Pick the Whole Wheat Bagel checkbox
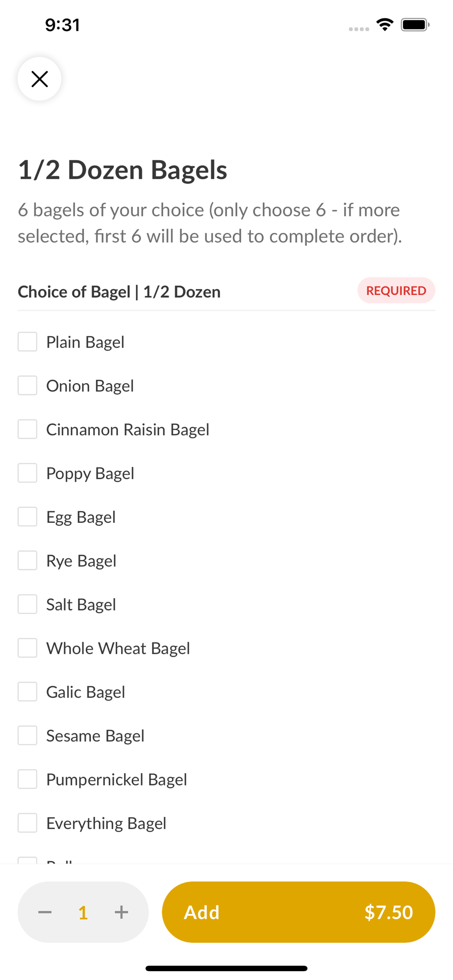 (27, 648)
